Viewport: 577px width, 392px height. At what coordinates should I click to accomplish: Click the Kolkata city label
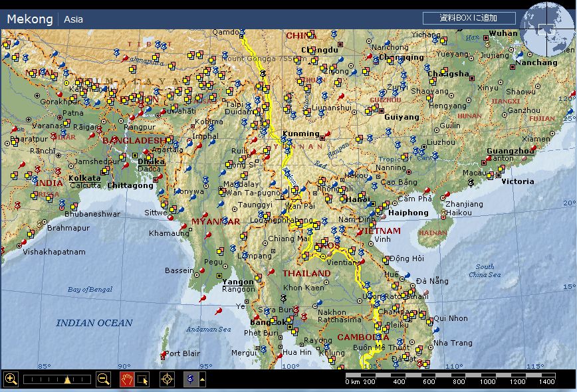click(84, 178)
